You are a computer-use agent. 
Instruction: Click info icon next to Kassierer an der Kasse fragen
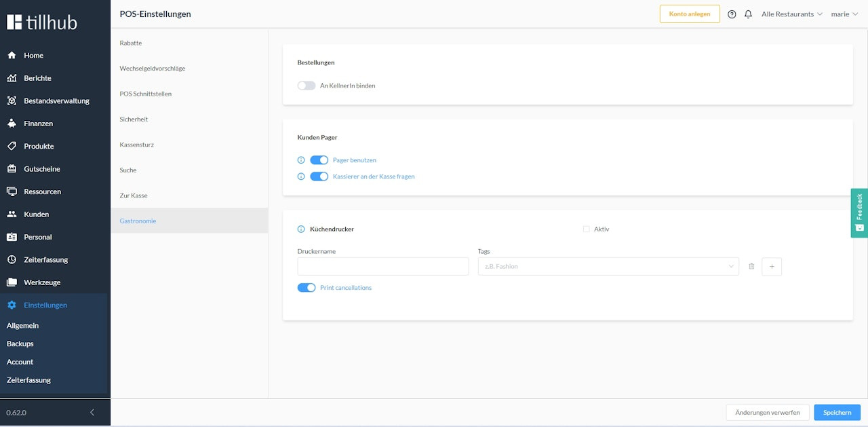point(301,177)
